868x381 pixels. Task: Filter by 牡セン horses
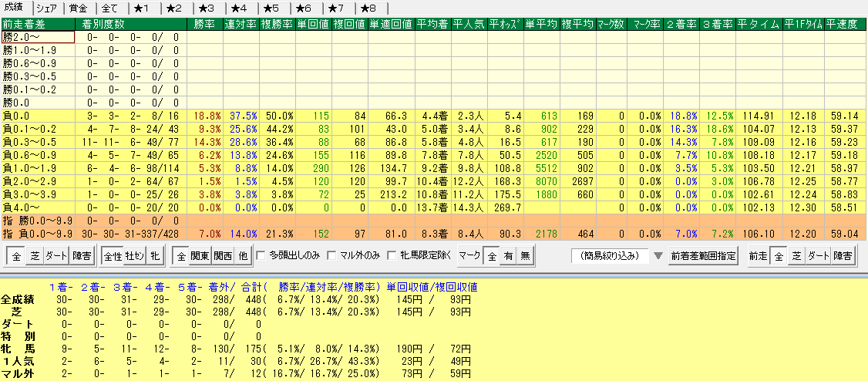tap(134, 256)
